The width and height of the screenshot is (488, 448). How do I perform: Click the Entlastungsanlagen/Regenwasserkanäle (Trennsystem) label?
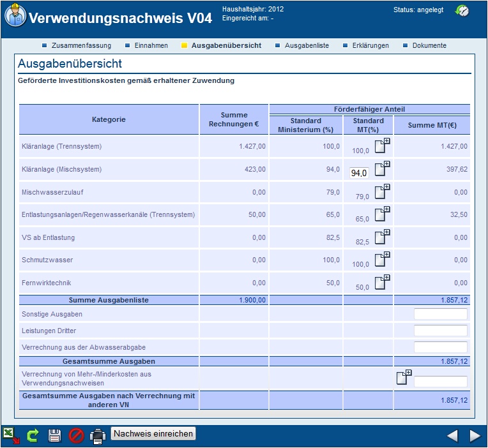pos(108,214)
